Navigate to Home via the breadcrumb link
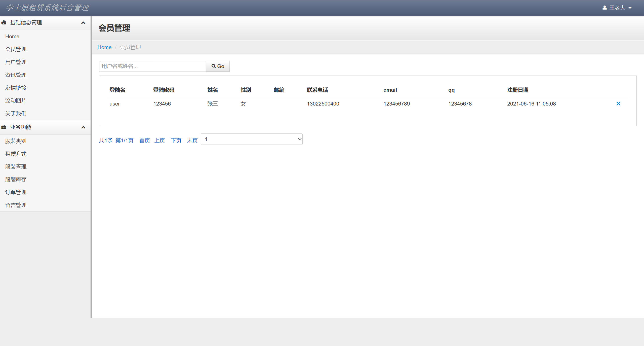This screenshot has width=644, height=346. 104,47
